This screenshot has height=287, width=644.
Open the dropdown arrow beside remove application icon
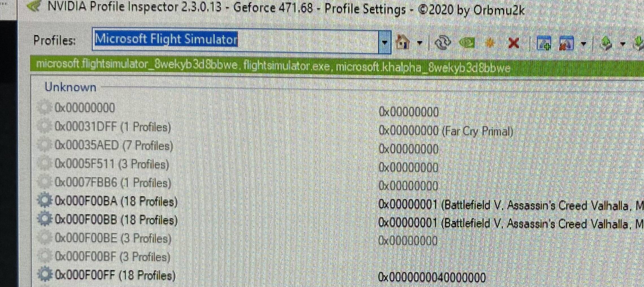coord(584,44)
